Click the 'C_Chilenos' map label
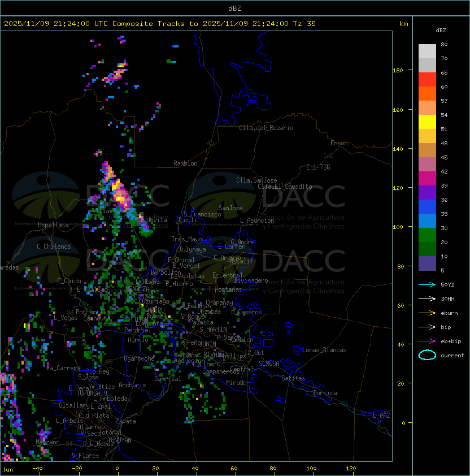 click(54, 246)
